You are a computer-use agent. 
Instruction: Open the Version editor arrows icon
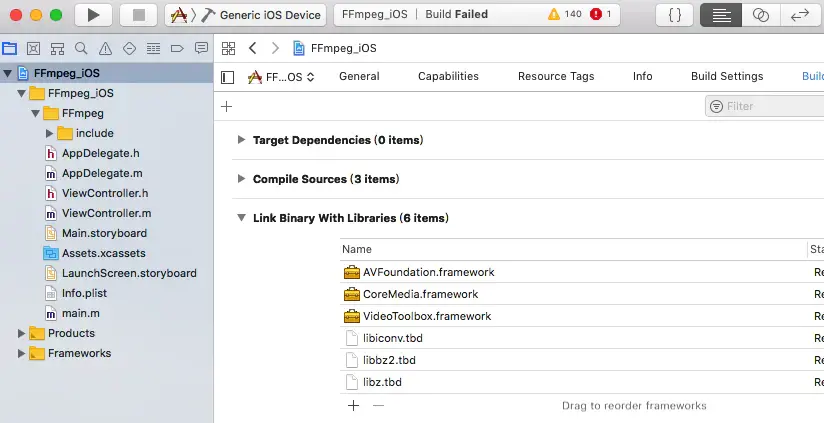[x=800, y=15]
